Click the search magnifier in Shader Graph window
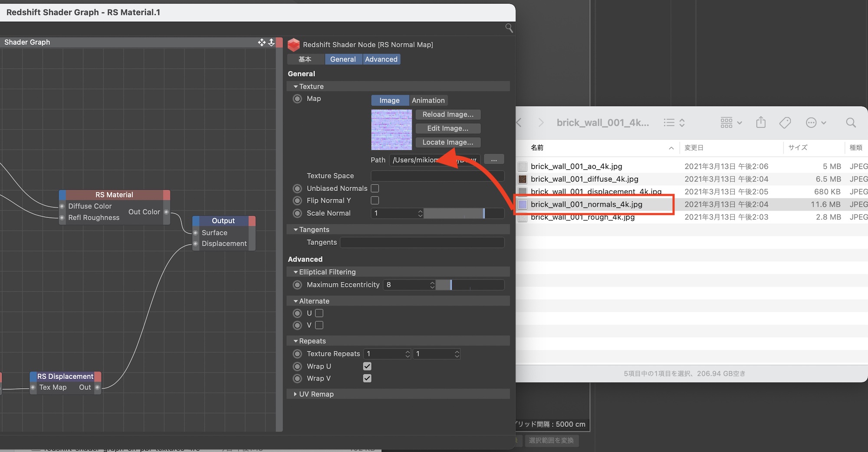Image resolution: width=868 pixels, height=452 pixels. pyautogui.click(x=509, y=28)
